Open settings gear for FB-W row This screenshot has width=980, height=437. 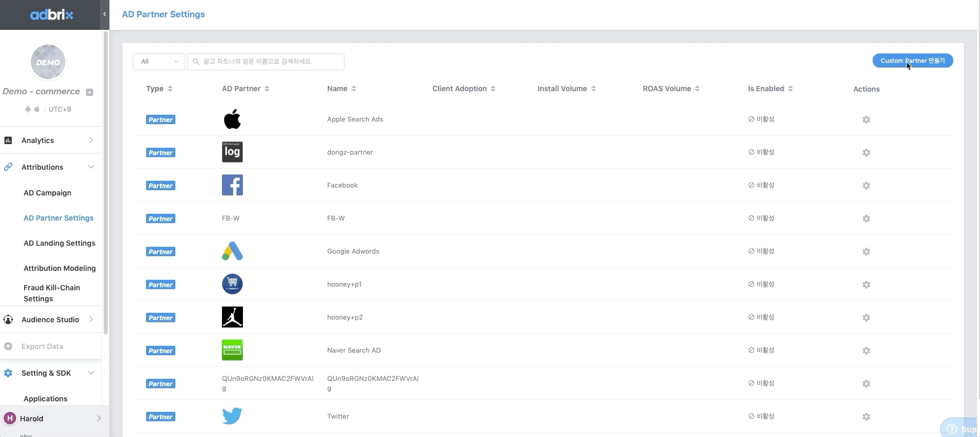tap(866, 218)
